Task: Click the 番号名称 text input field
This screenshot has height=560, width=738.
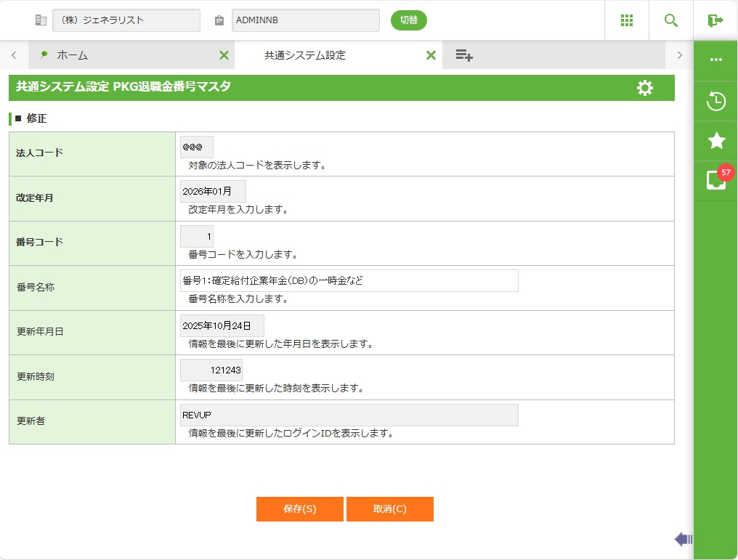Action: (349, 280)
